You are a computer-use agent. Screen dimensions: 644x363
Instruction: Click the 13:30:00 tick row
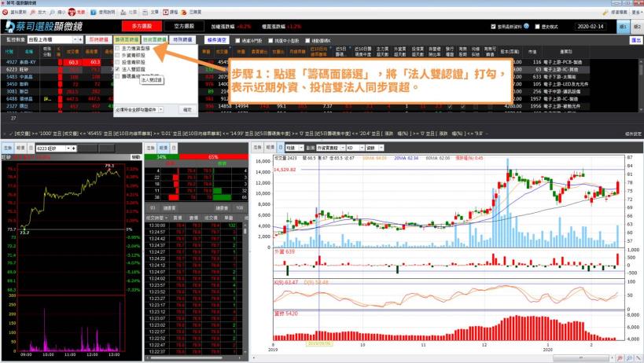195,225
